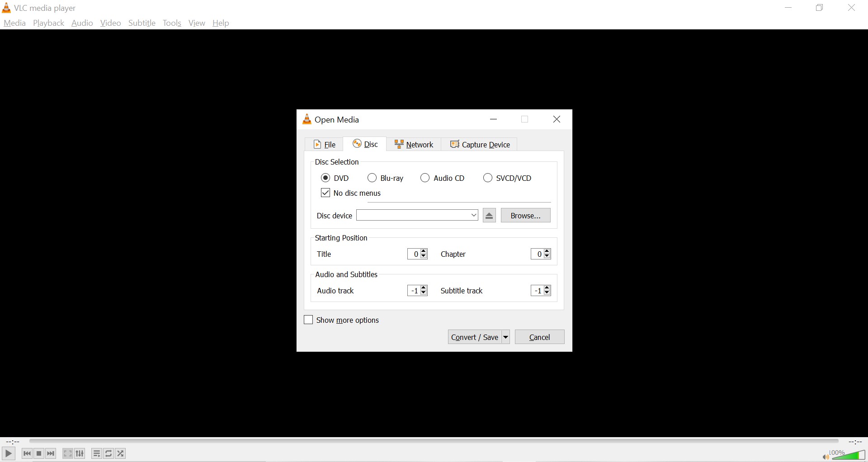Click the playback seek bar
Viewport: 868px width, 462px height.
coord(434,441)
